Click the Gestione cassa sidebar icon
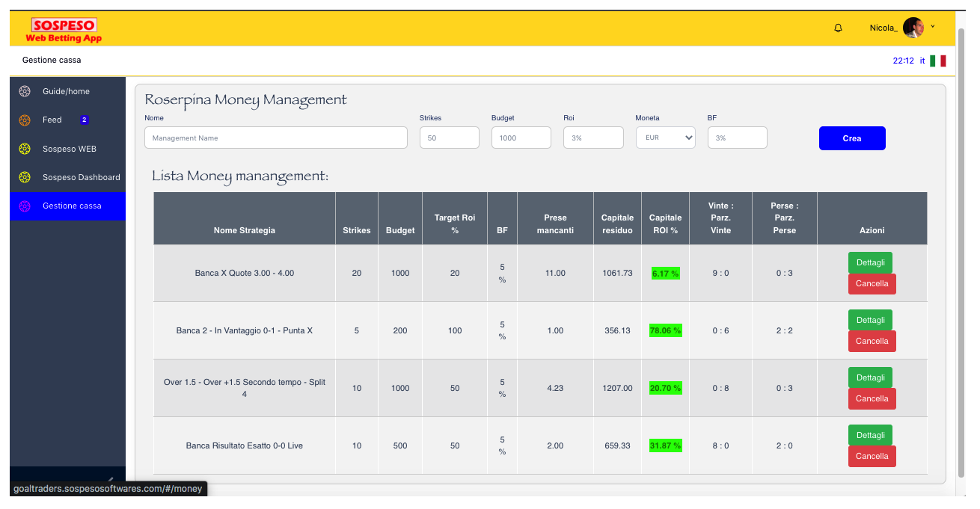Screen dimensions: 980x509 pos(24,206)
